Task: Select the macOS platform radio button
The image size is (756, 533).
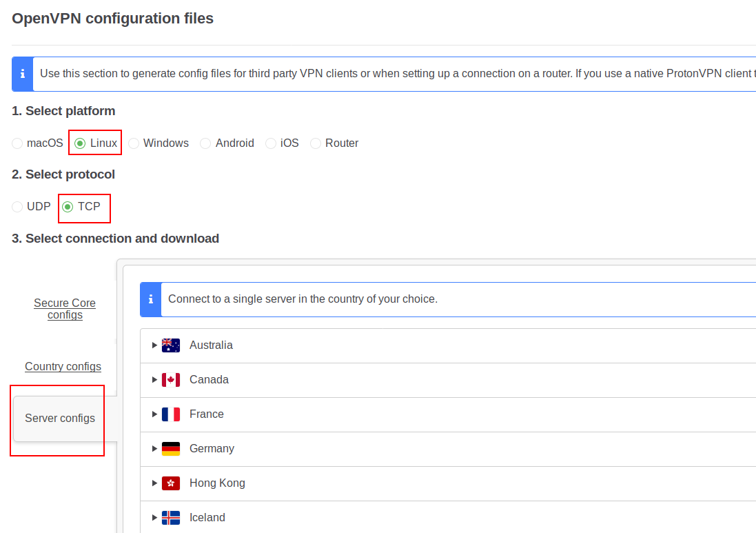Action: click(x=17, y=143)
